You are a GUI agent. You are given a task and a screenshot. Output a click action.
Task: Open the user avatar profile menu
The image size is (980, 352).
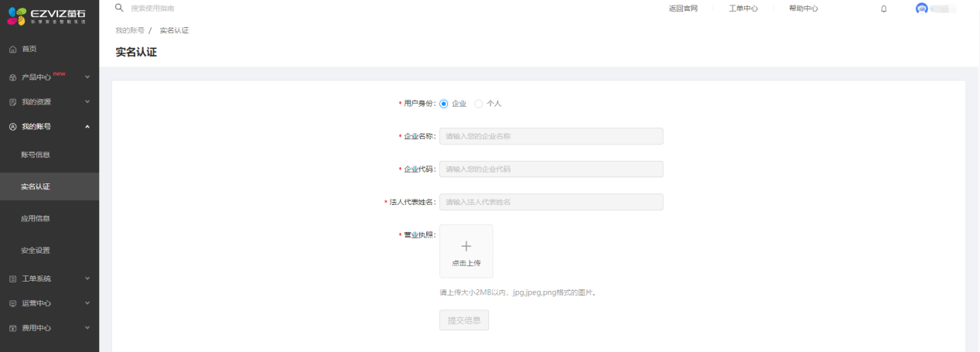[921, 9]
